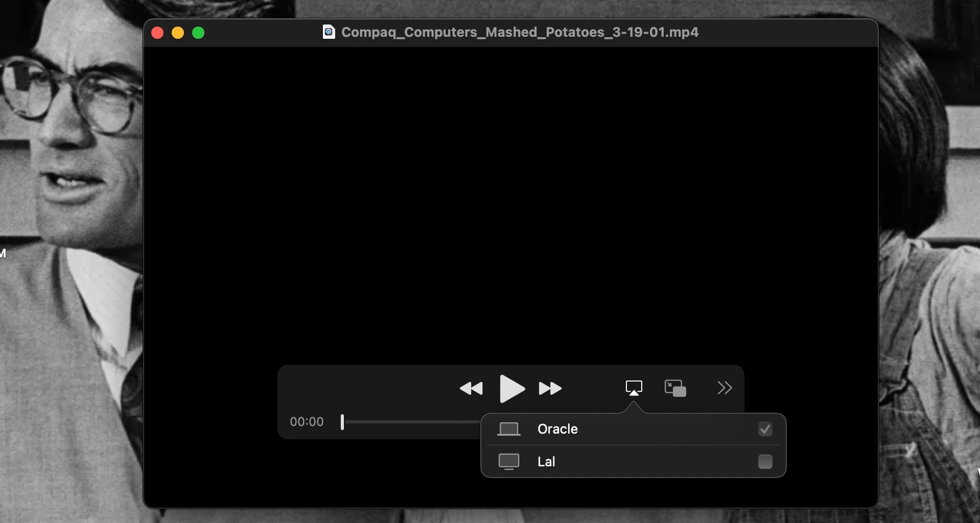This screenshot has width=980, height=523.
Task: Click the laptop icon beside Oracle
Action: (509, 429)
